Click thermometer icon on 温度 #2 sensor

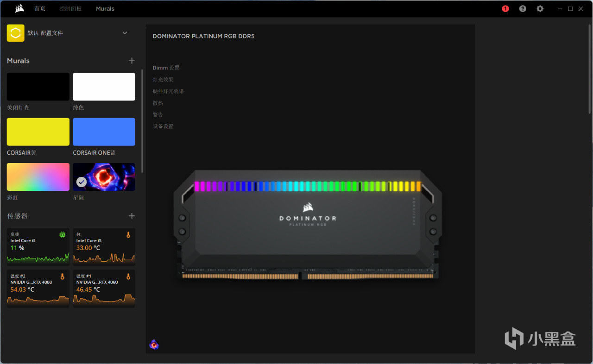(x=63, y=276)
